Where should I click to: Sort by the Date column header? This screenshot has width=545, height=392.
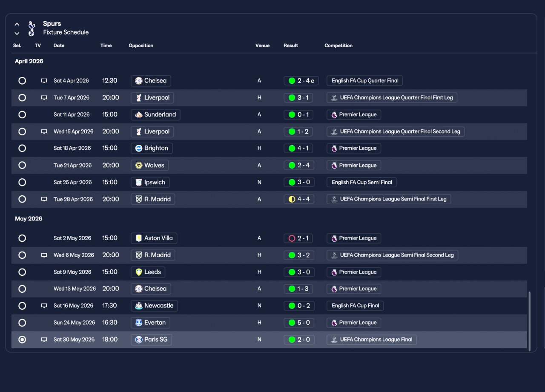coord(59,46)
